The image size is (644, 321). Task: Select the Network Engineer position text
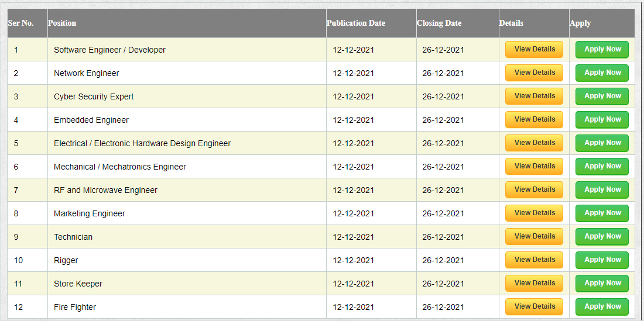tap(86, 74)
